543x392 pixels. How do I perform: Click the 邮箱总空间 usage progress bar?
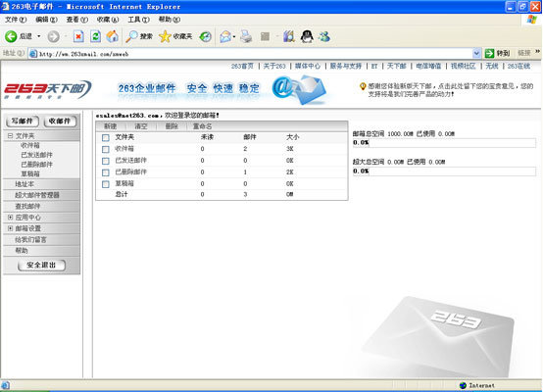444,143
